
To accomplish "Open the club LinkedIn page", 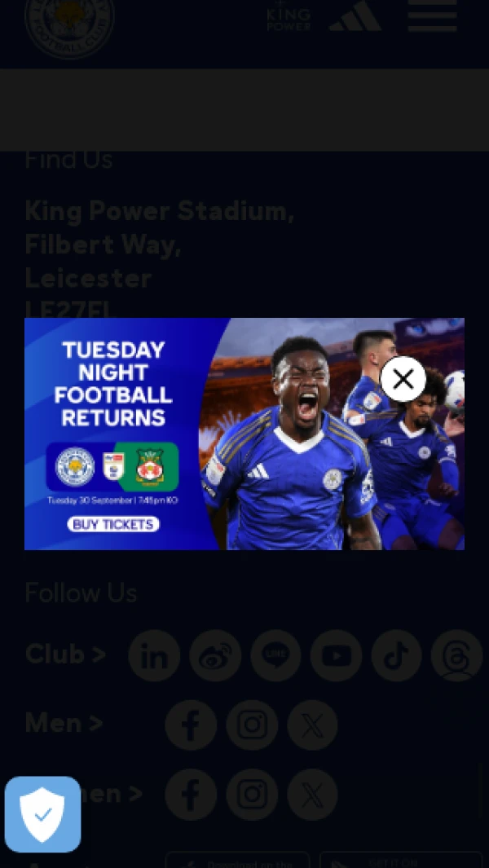I will tap(155, 655).
